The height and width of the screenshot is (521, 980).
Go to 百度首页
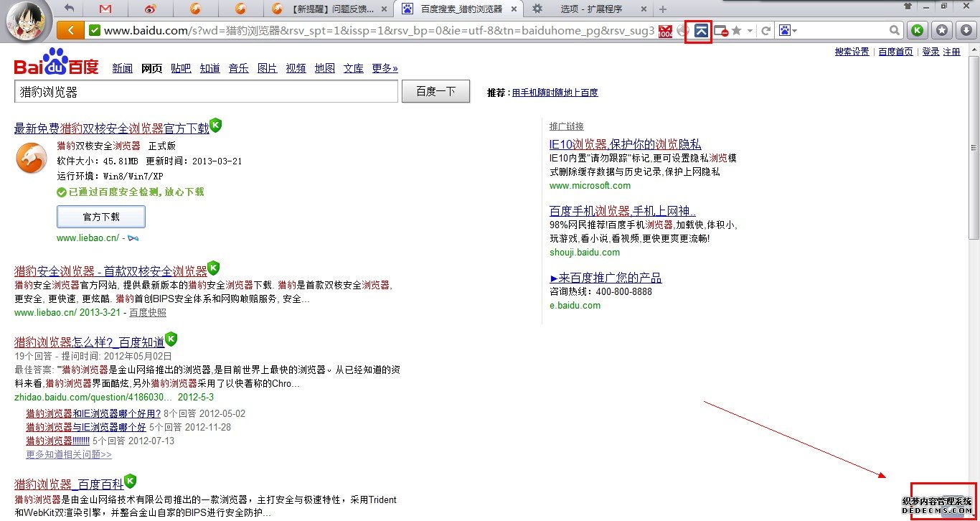coord(896,52)
